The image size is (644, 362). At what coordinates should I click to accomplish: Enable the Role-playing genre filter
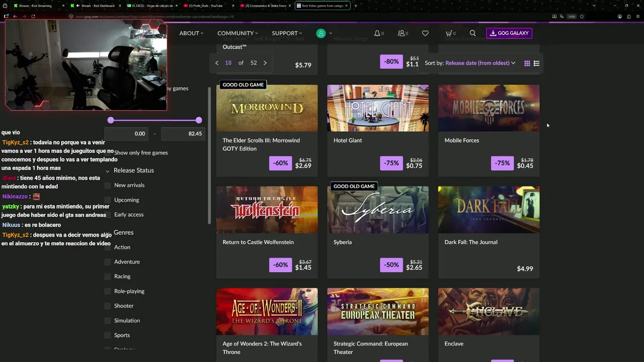coord(107,291)
